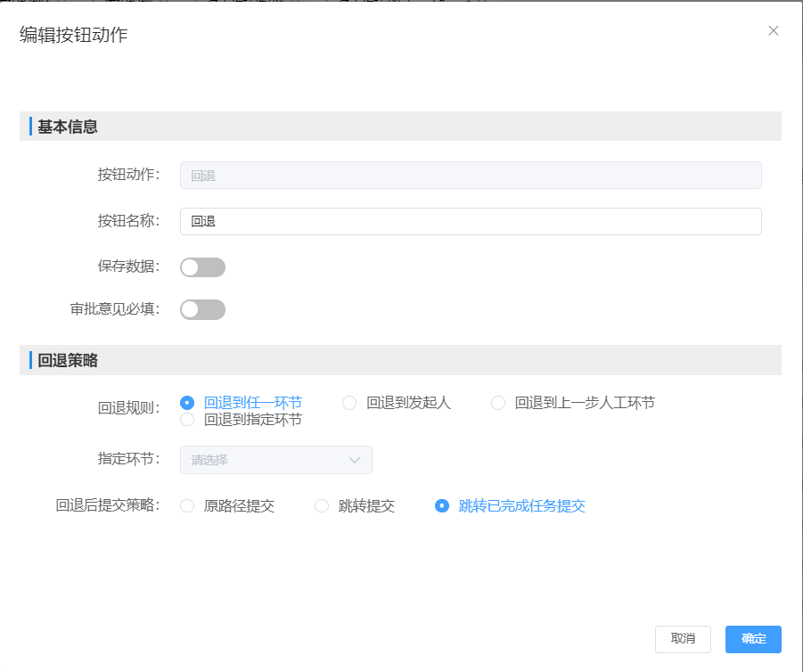Click the 回退后提交策略 field label

pyautogui.click(x=107, y=506)
